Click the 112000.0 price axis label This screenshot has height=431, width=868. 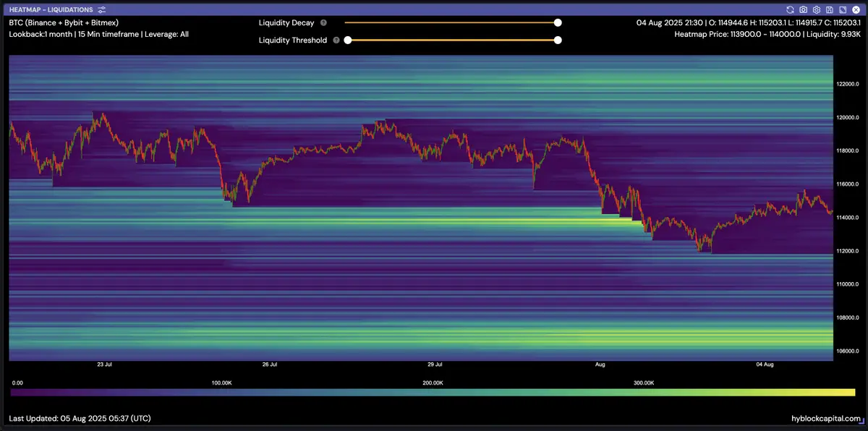848,251
